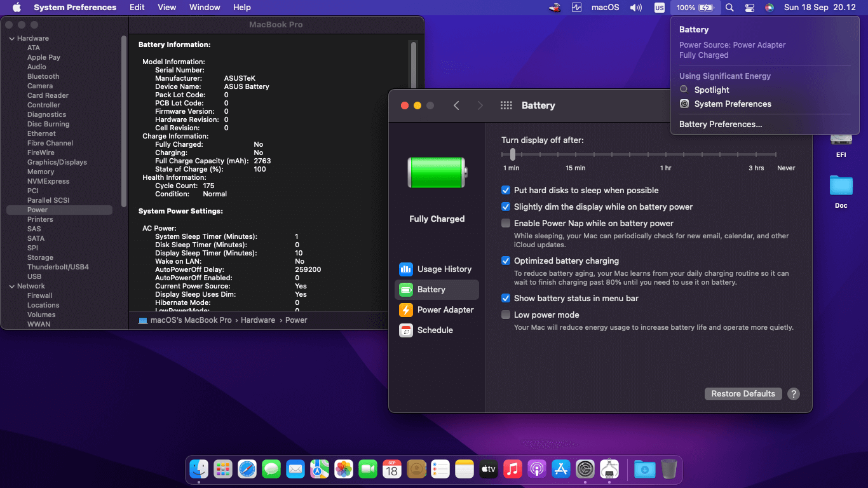Open Reminders from the Dock
This screenshot has width=868, height=488.
440,470
